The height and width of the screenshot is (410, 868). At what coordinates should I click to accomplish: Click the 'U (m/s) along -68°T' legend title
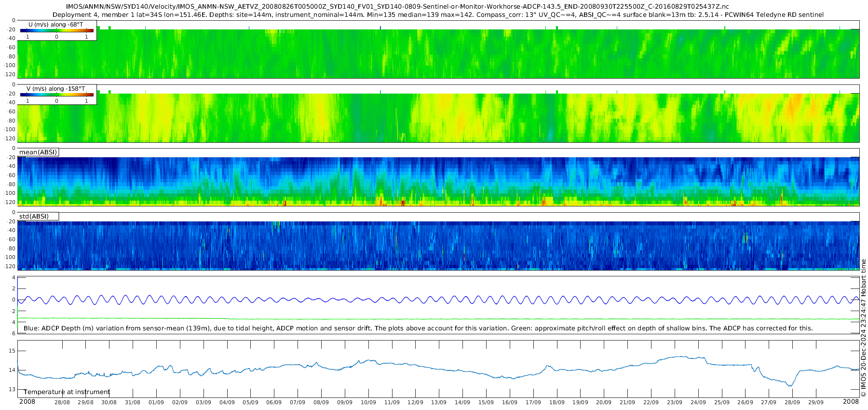click(55, 25)
